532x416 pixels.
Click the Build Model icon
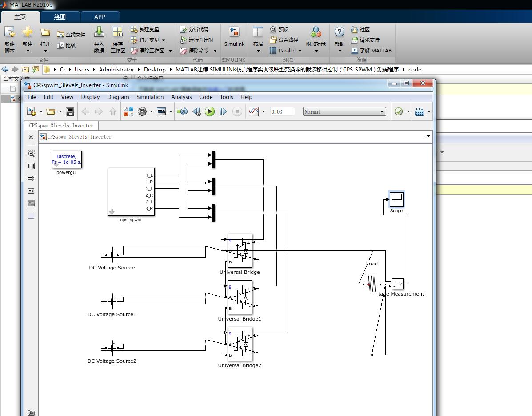(x=420, y=111)
